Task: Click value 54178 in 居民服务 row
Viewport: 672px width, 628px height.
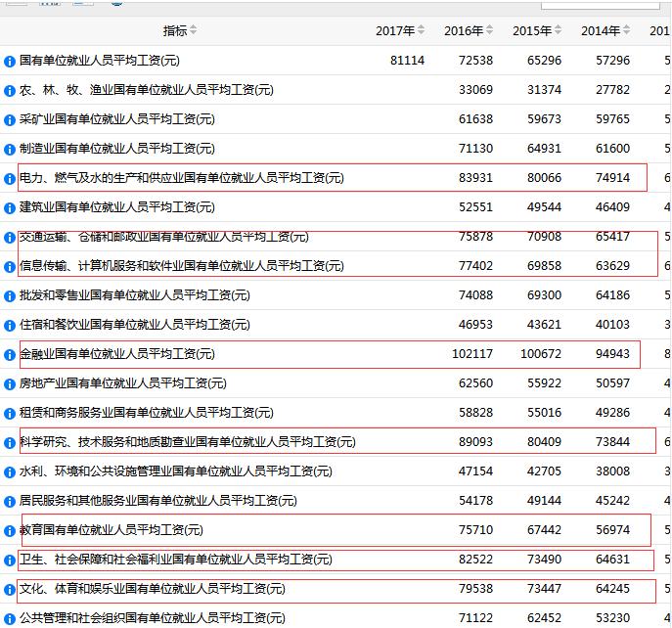Action: tap(475, 501)
